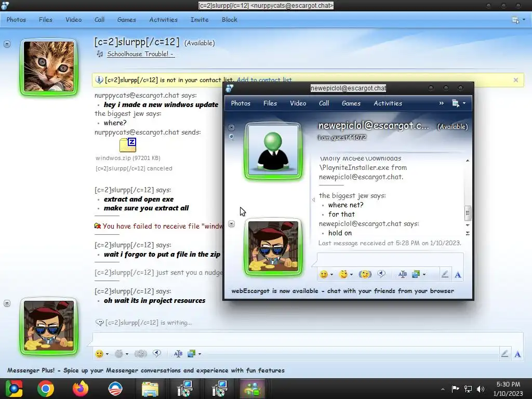Click your cartoon avatar in slurpp window

(49, 326)
